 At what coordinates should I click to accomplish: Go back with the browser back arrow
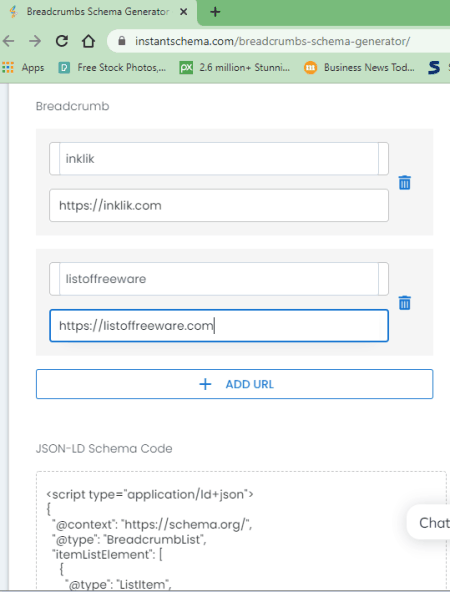tap(8, 41)
